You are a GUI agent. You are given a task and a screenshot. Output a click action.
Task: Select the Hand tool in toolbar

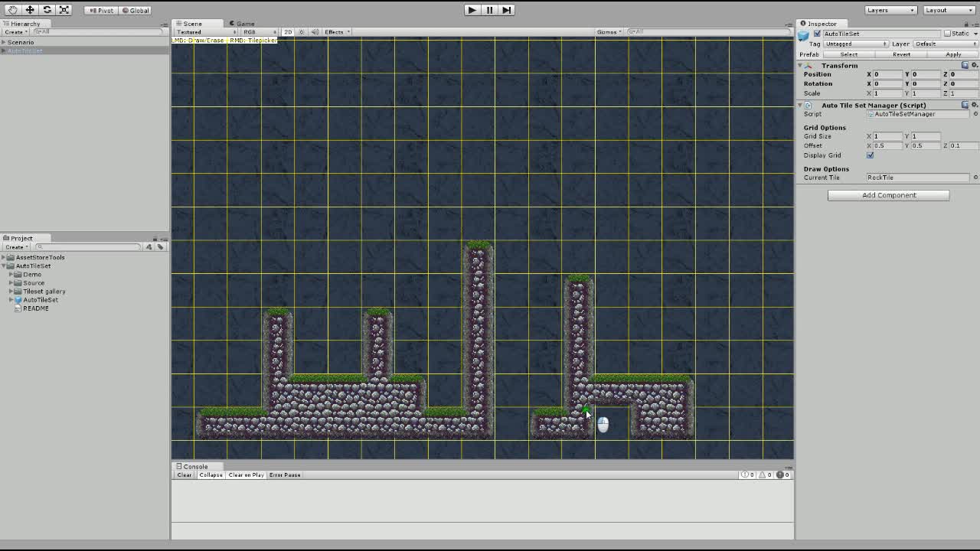pyautogui.click(x=12, y=10)
